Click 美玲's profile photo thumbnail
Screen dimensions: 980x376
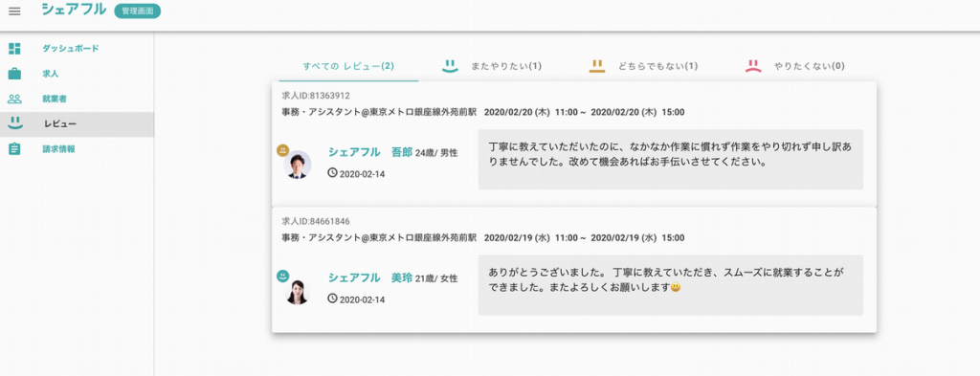coord(297,291)
